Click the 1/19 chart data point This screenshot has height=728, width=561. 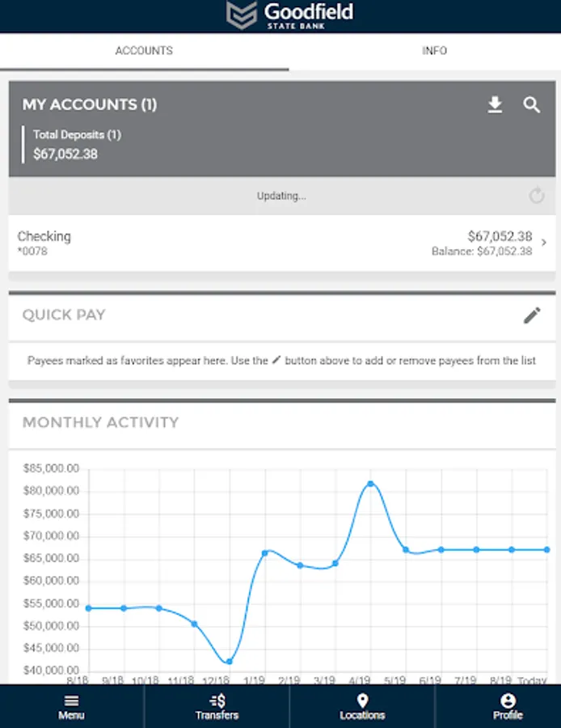(264, 553)
